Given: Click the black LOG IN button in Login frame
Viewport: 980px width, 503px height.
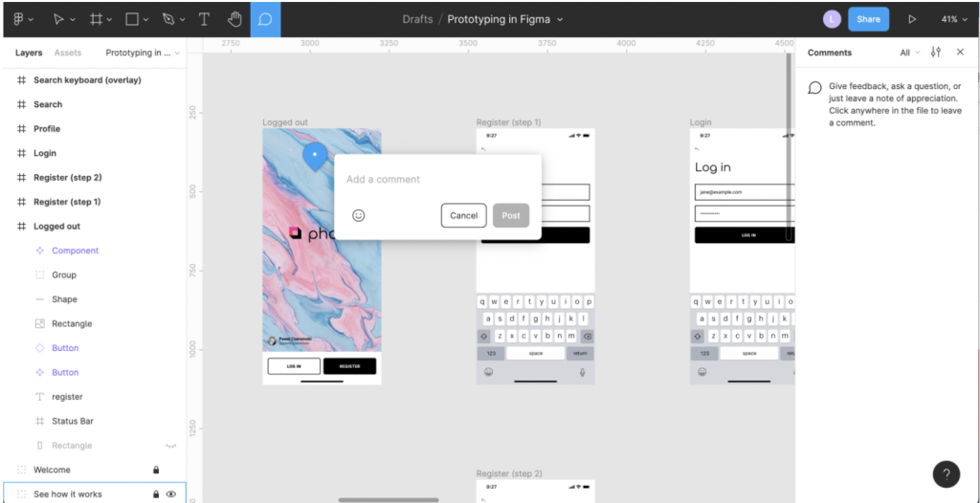Looking at the screenshot, I should (x=745, y=235).
